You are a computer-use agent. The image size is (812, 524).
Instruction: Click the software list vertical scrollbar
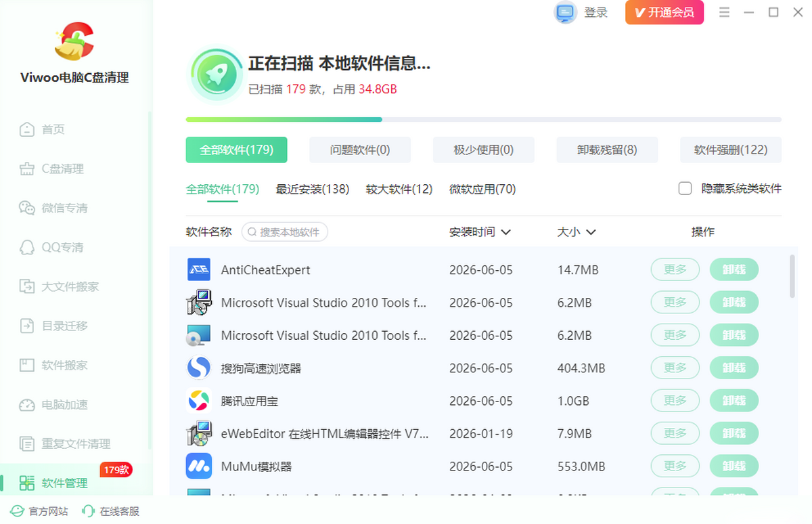click(x=793, y=276)
